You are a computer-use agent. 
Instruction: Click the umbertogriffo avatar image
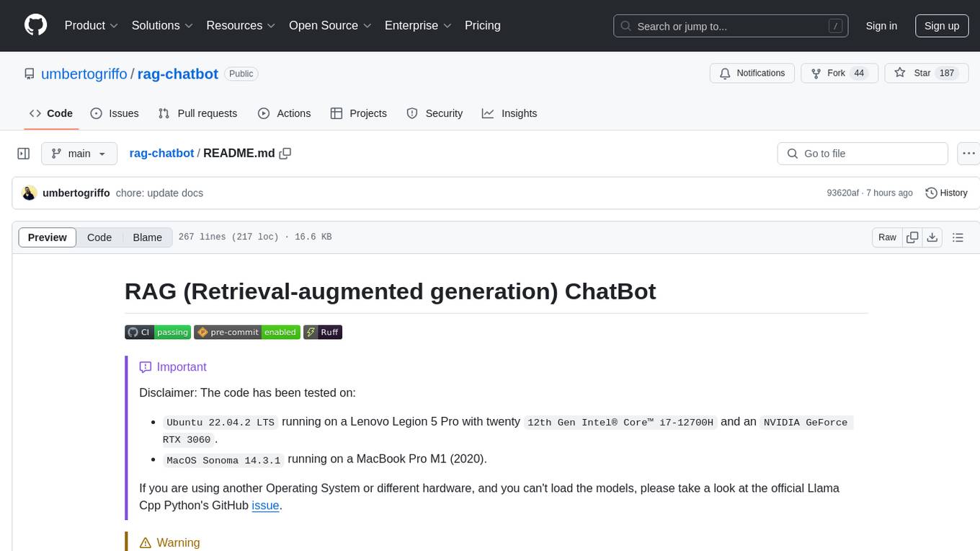pos(30,193)
